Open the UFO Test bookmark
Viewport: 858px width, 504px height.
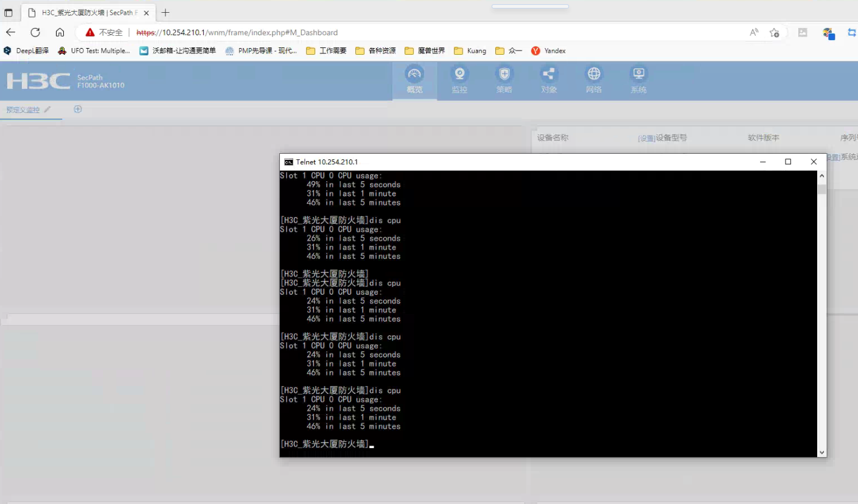(x=94, y=51)
